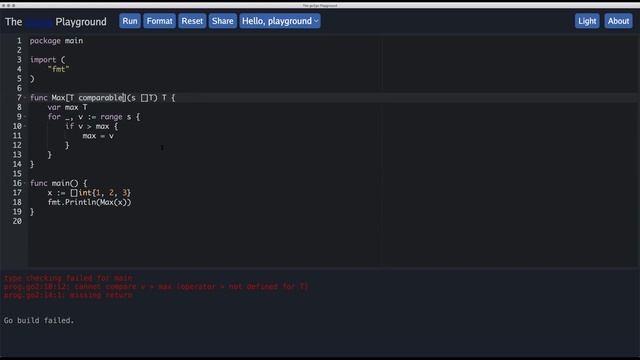Click the "fmt" import string
Screen dimensions: 640x360
pos(58,69)
